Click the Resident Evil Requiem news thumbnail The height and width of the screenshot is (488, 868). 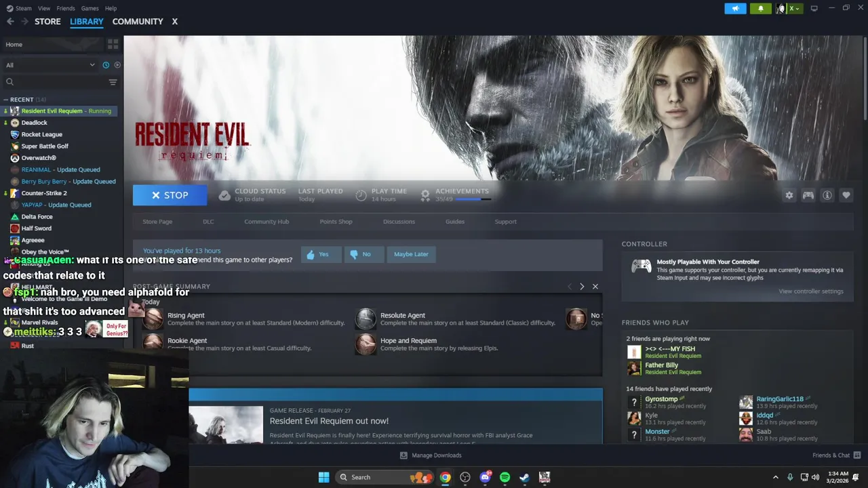click(x=226, y=425)
